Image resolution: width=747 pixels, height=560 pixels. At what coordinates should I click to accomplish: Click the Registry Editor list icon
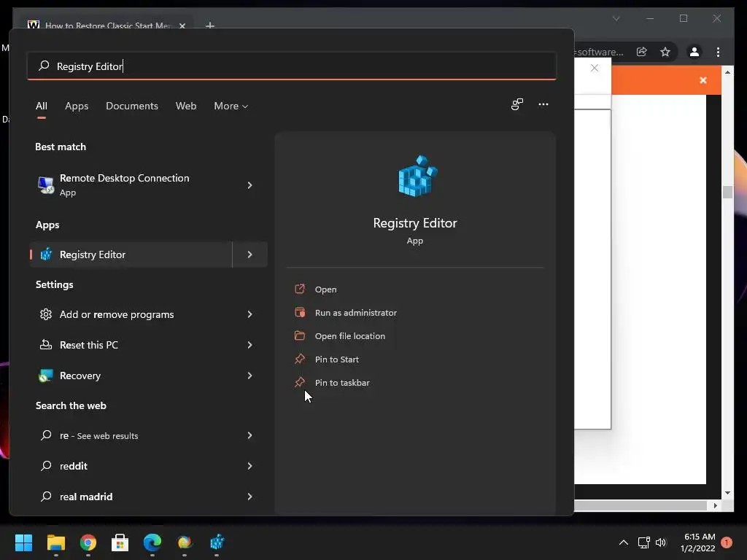click(x=46, y=254)
